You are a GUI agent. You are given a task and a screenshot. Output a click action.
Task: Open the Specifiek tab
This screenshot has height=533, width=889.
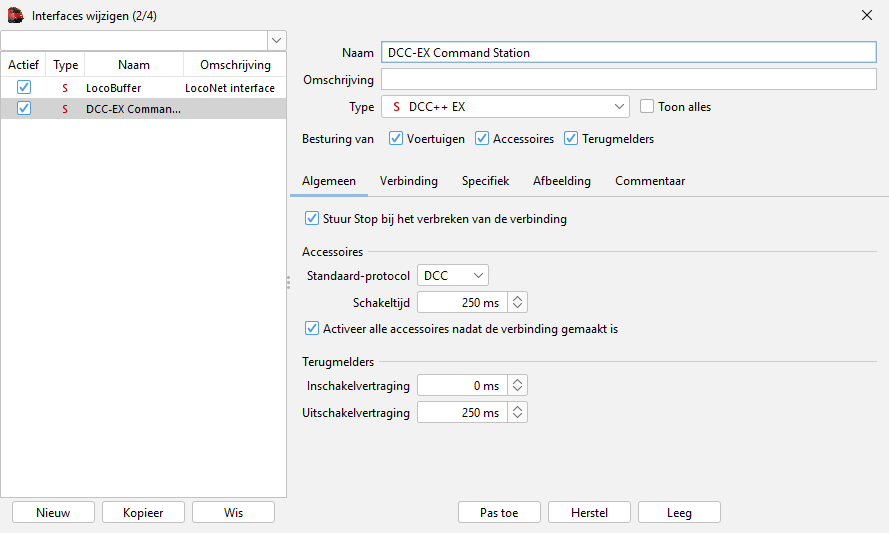(x=485, y=181)
